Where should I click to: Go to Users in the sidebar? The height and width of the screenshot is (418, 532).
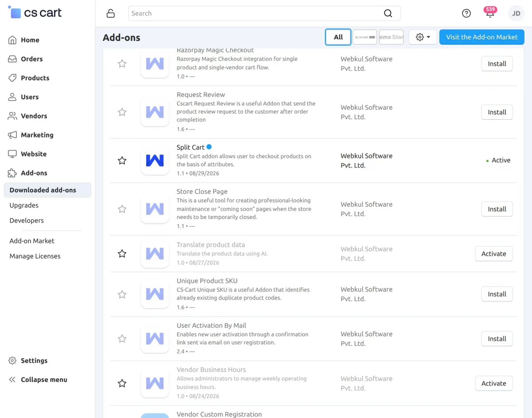pos(29,97)
